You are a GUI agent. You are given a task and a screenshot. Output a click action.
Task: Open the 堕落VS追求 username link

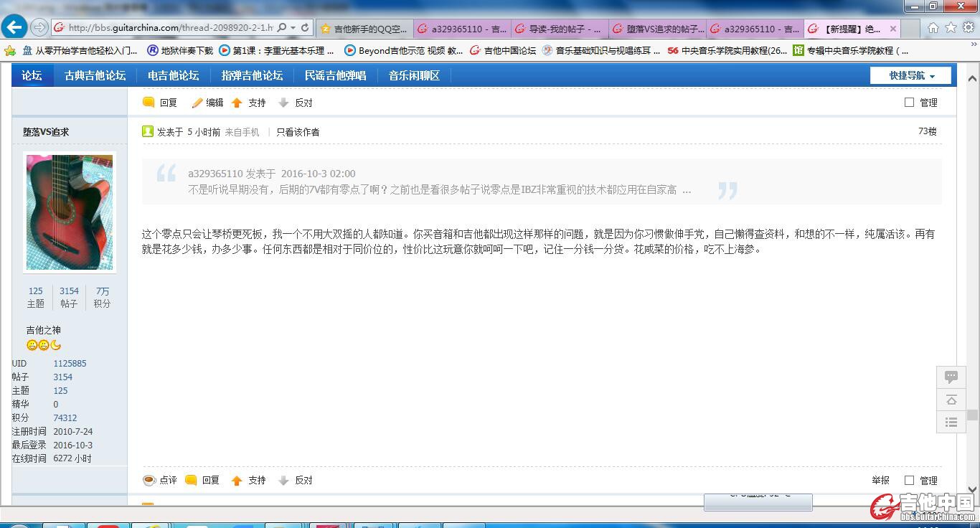[x=46, y=132]
